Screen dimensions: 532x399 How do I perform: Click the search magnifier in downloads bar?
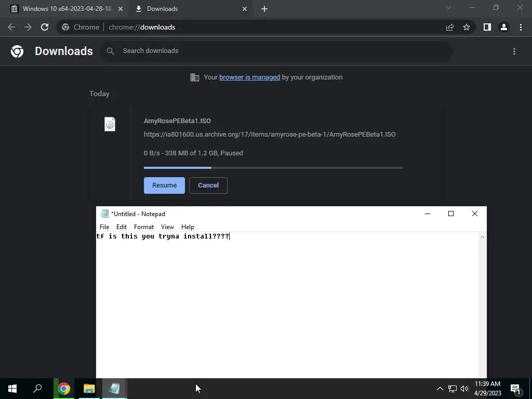click(110, 51)
